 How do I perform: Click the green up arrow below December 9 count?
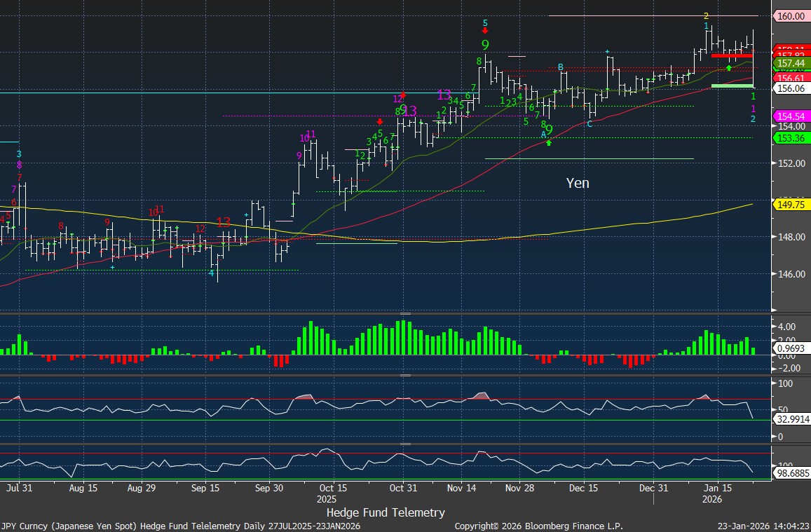pos(549,143)
